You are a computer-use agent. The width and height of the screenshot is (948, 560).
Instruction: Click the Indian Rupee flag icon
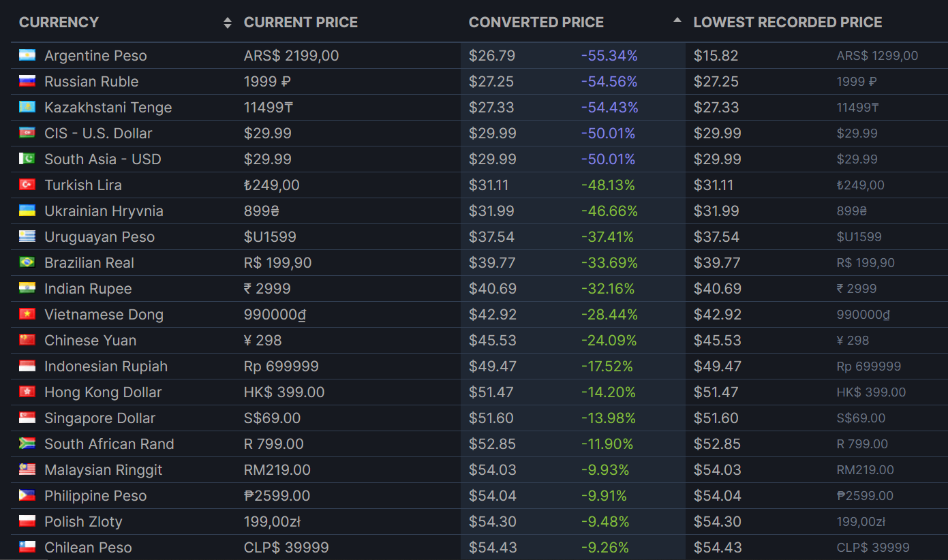tap(27, 288)
